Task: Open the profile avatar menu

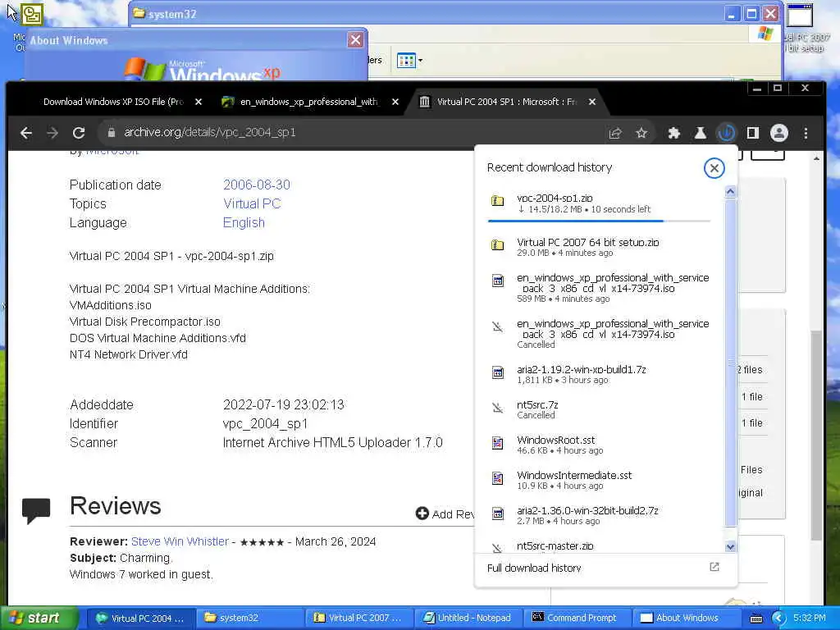Action: [x=779, y=133]
